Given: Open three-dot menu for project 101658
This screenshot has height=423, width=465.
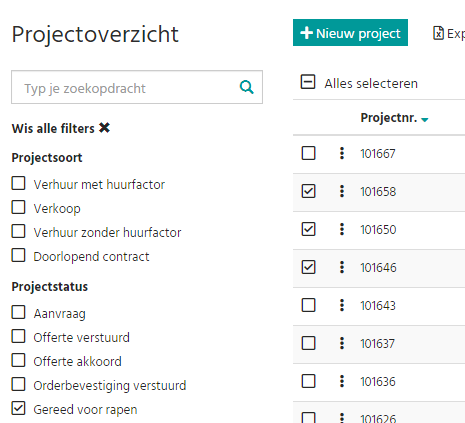Looking at the screenshot, I should 342,191.
